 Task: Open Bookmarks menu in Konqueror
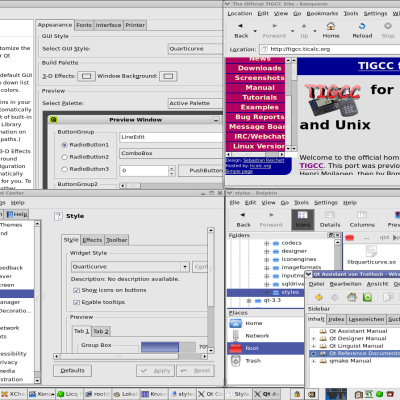point(322,13)
